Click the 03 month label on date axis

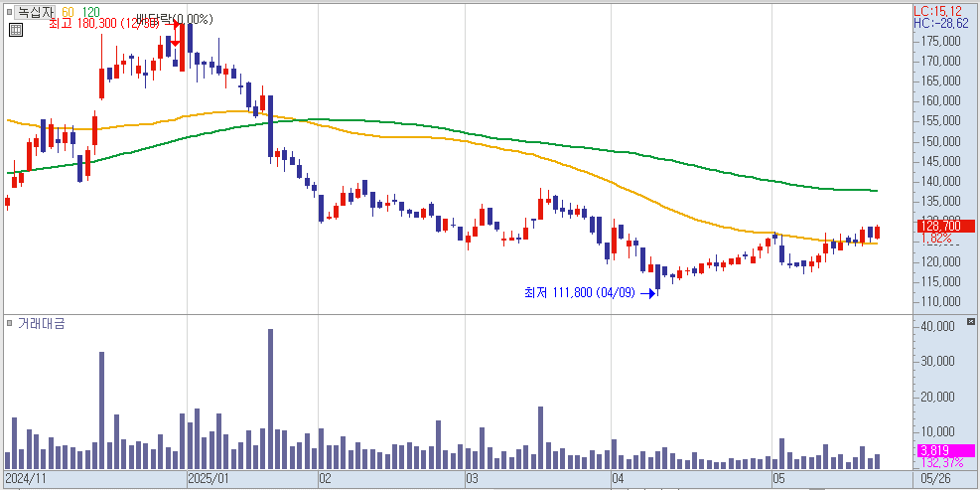[473, 479]
